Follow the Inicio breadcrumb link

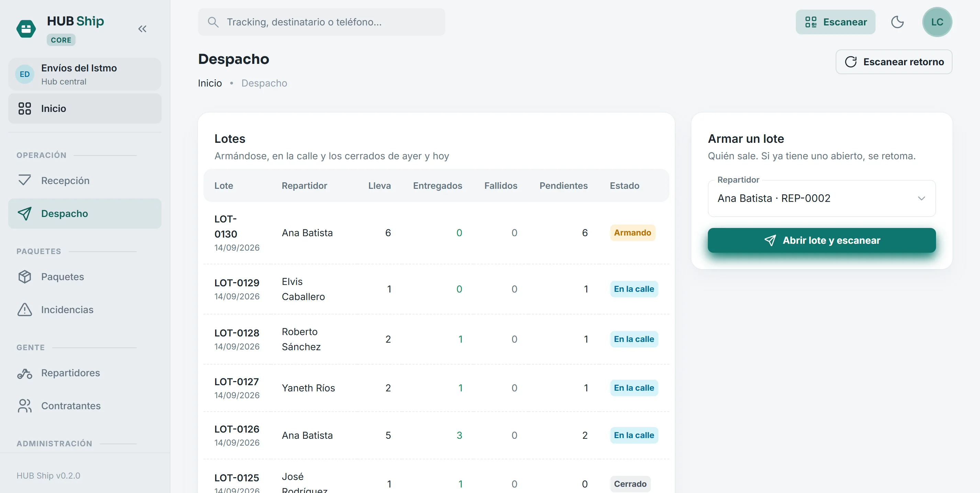point(210,83)
